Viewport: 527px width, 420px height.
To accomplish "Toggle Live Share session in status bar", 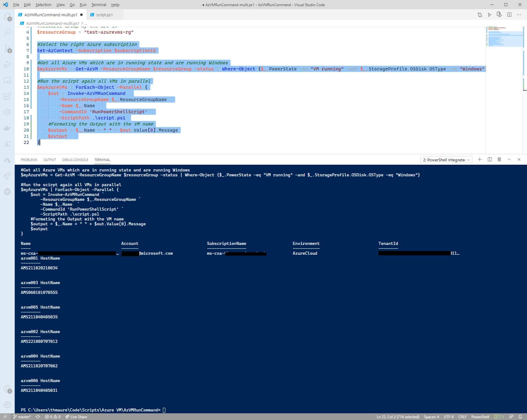I will point(76,417).
